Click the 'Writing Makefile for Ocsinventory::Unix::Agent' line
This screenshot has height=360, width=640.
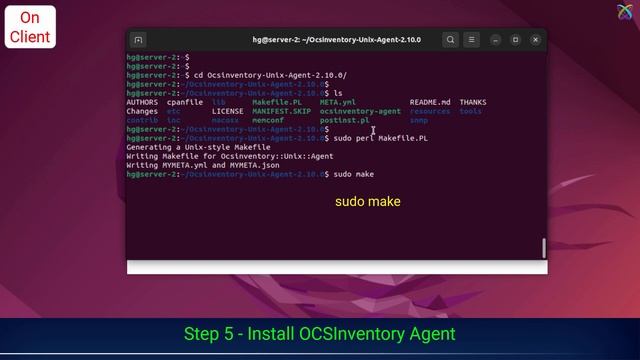[230, 156]
